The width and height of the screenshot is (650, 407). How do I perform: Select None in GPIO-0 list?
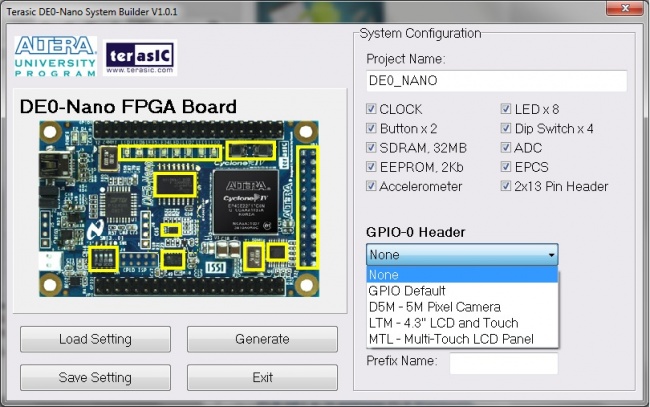pyautogui.click(x=462, y=275)
